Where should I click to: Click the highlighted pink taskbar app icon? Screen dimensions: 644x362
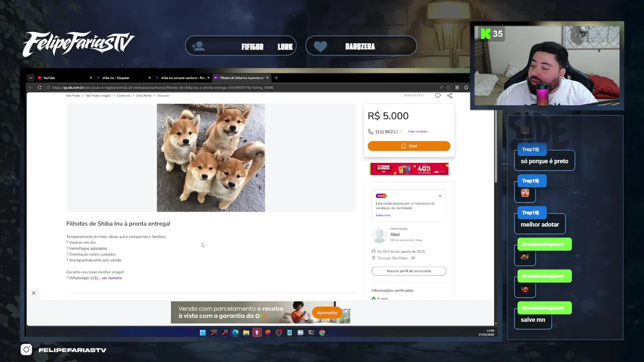[257, 333]
